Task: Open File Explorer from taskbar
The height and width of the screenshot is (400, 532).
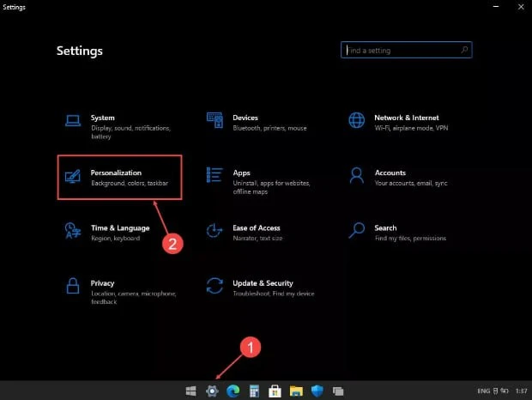Action: coord(296,391)
